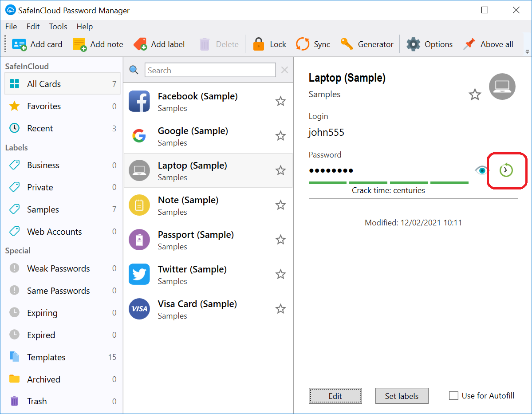
Task: Select the Passport (Sample) card
Action: (208, 240)
